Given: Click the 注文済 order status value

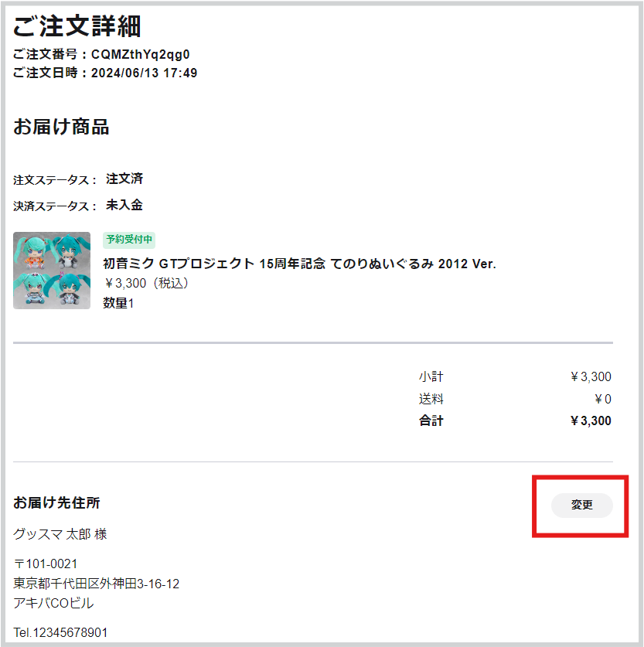Looking at the screenshot, I should point(124,179).
